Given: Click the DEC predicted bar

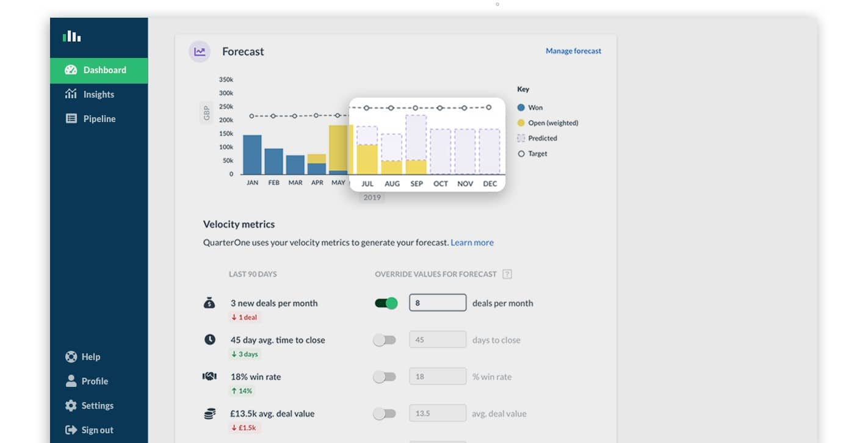Looking at the screenshot, I should (x=489, y=151).
